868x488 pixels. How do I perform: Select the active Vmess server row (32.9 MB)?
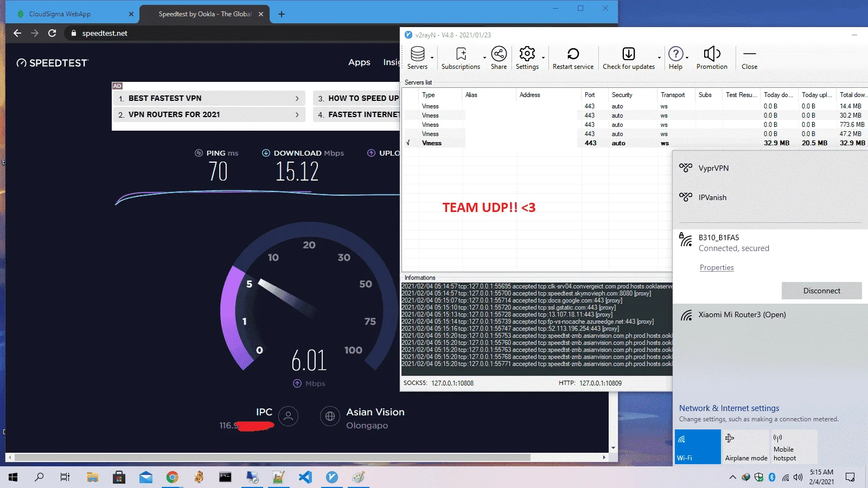click(635, 143)
